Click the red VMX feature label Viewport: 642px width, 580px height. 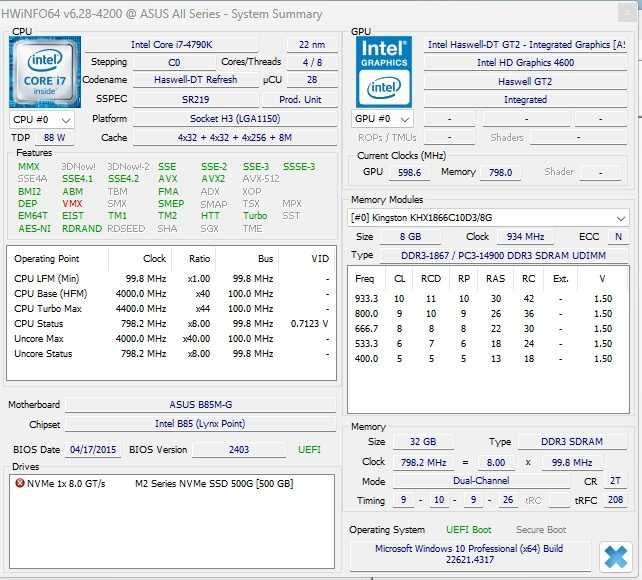pyautogui.click(x=72, y=203)
